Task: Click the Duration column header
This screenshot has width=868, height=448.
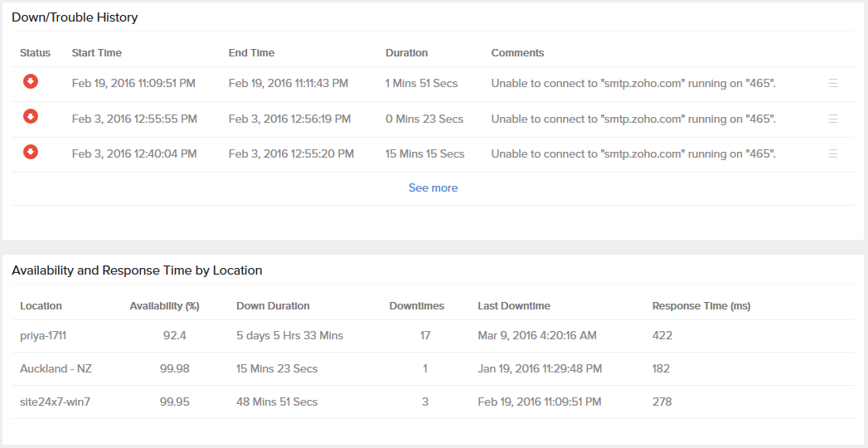Action: coord(406,53)
